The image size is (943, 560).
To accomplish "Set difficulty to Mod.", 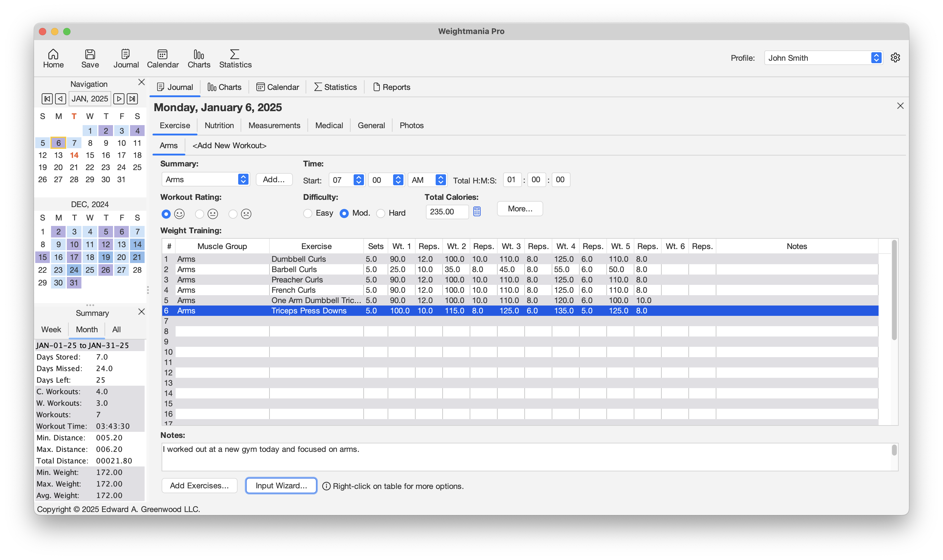I will click(344, 213).
